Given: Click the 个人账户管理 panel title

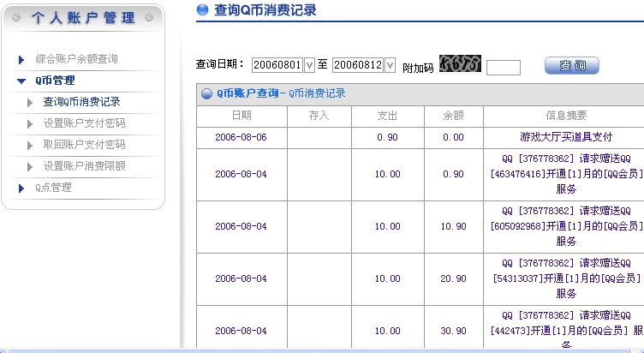Looking at the screenshot, I should pyautogui.click(x=83, y=18).
